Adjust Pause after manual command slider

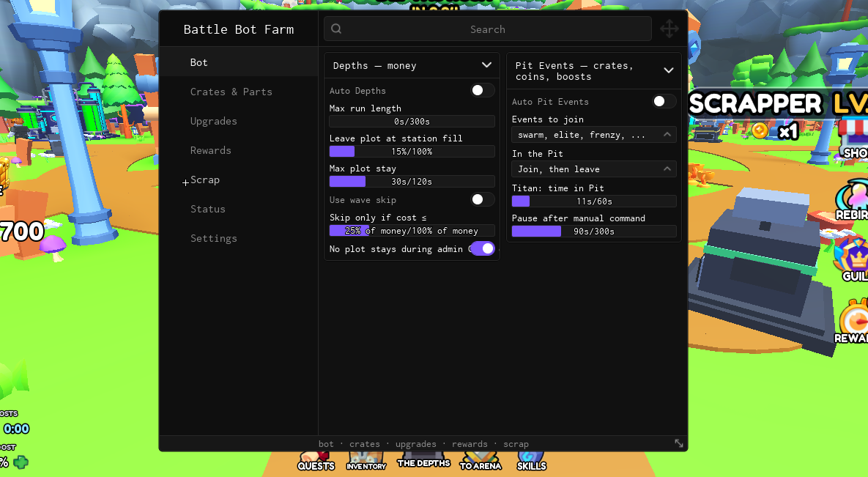pos(594,231)
